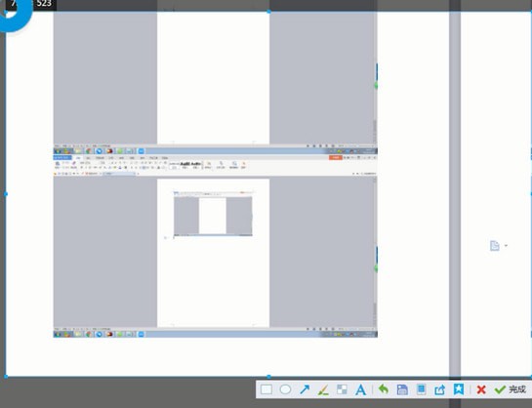Select the ellipse drawing tool
This screenshot has width=532, height=408.
pyautogui.click(x=285, y=389)
